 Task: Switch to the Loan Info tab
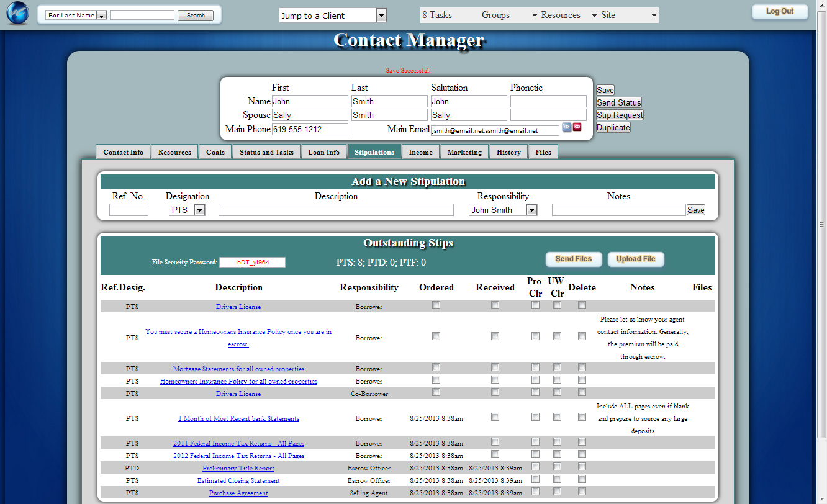(x=323, y=152)
